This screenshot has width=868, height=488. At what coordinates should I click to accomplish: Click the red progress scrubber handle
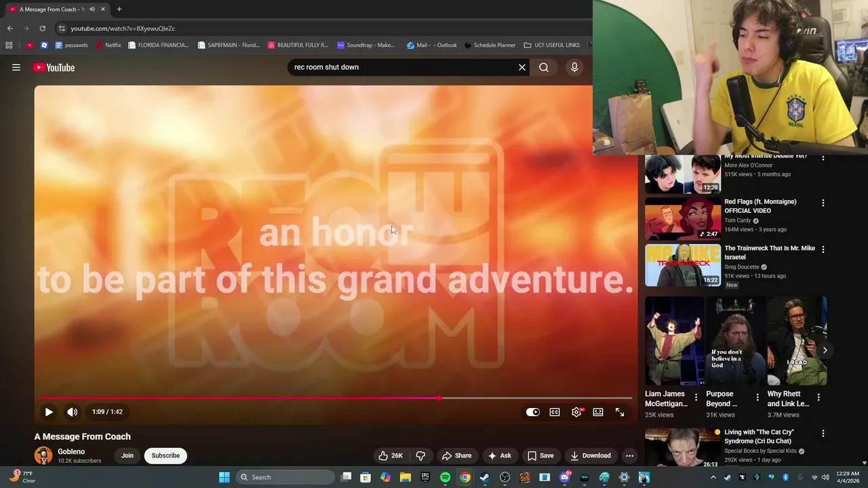439,398
